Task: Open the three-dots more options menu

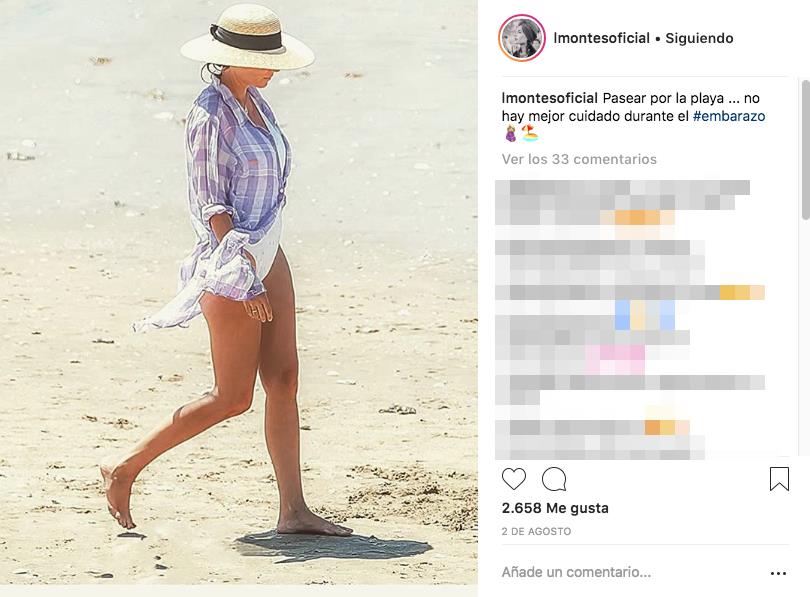Action: [x=778, y=573]
